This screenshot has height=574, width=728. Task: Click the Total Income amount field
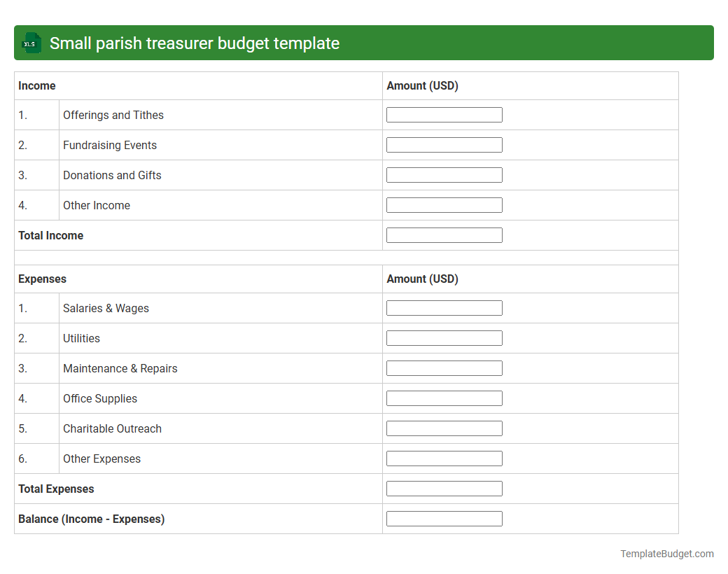tap(444, 234)
